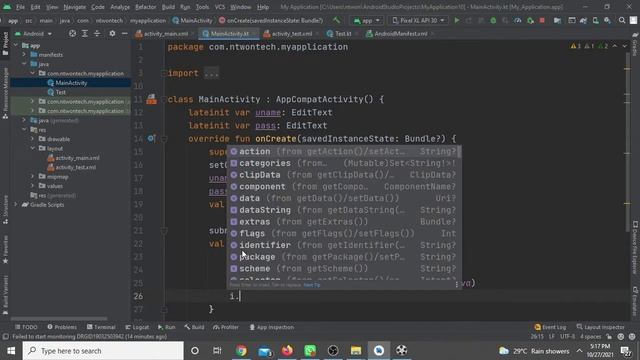Open the Refactor menu

pyautogui.click(x=145, y=7)
